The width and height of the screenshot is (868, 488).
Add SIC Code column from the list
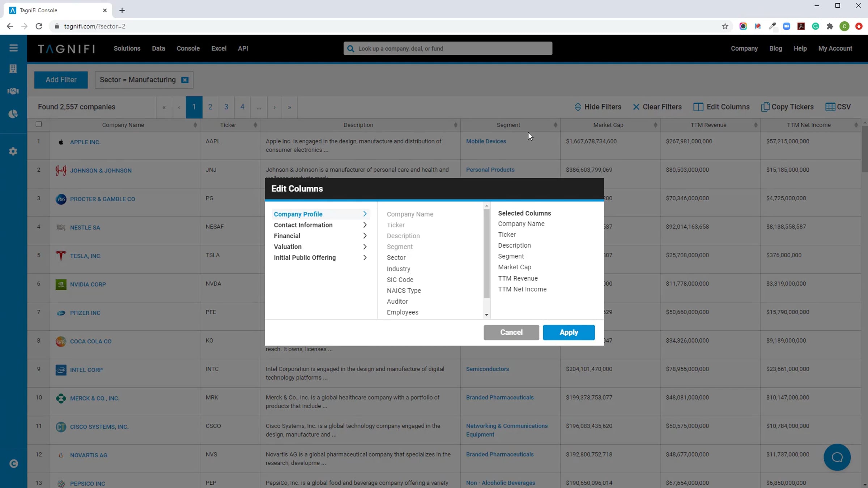[x=400, y=280]
